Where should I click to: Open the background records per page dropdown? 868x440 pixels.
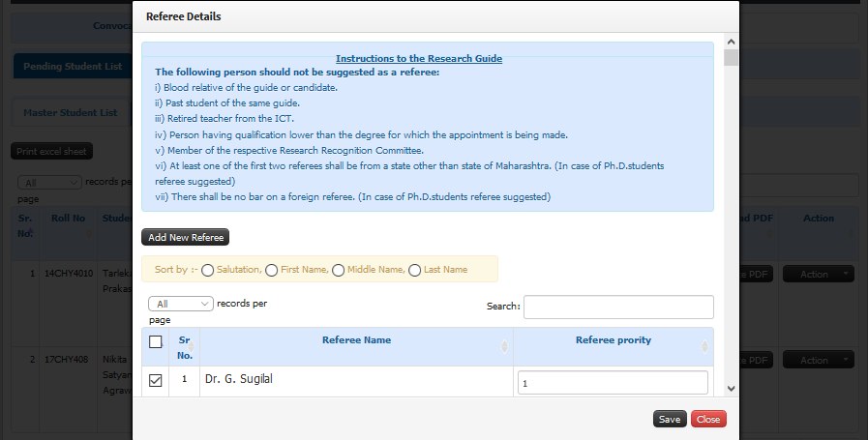[49, 182]
